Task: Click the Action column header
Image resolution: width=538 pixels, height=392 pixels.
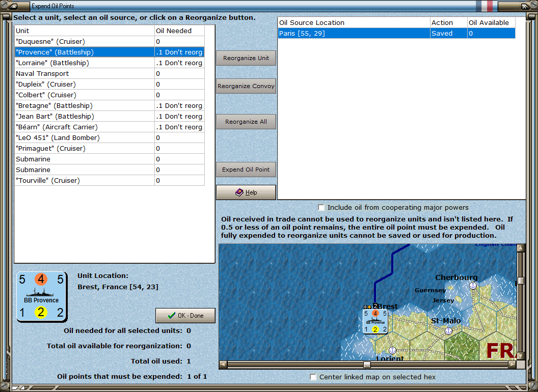Action: click(x=449, y=22)
